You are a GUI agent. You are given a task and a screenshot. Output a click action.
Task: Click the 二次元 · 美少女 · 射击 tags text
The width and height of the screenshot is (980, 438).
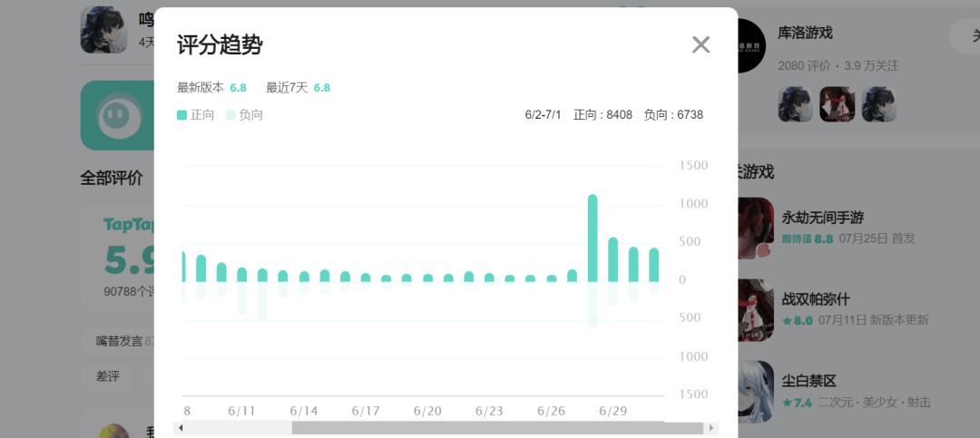point(875,403)
